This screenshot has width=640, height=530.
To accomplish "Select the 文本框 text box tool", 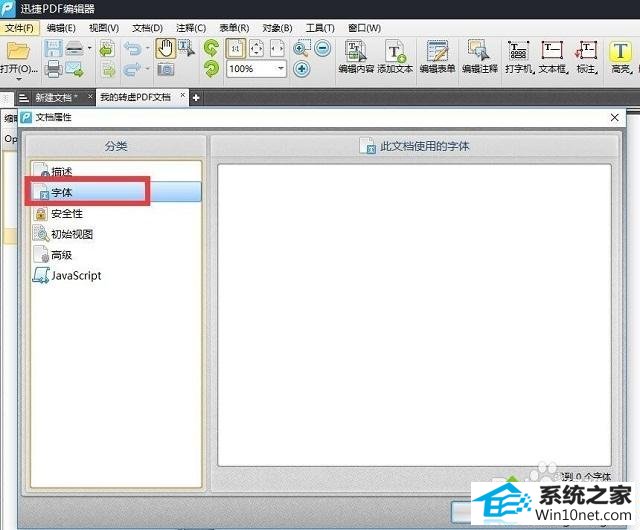I will pyautogui.click(x=553, y=57).
